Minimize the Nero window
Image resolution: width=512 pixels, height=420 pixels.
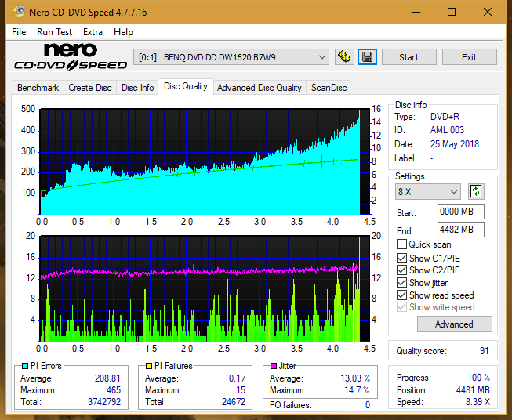(416, 12)
